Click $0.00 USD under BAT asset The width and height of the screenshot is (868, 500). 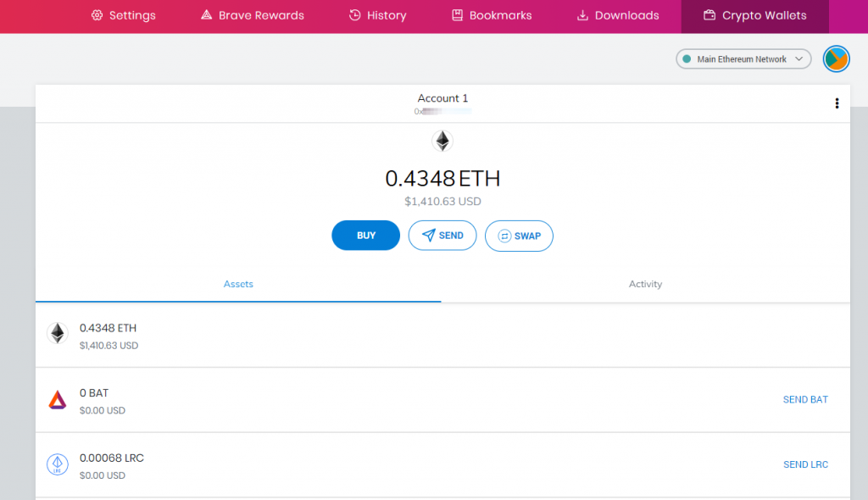coord(103,410)
